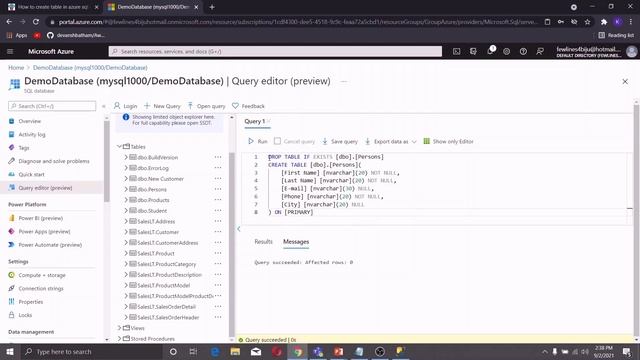Screen dimensions: 640x360
Task: Open Properties in the left menu
Action: [x=31, y=302]
